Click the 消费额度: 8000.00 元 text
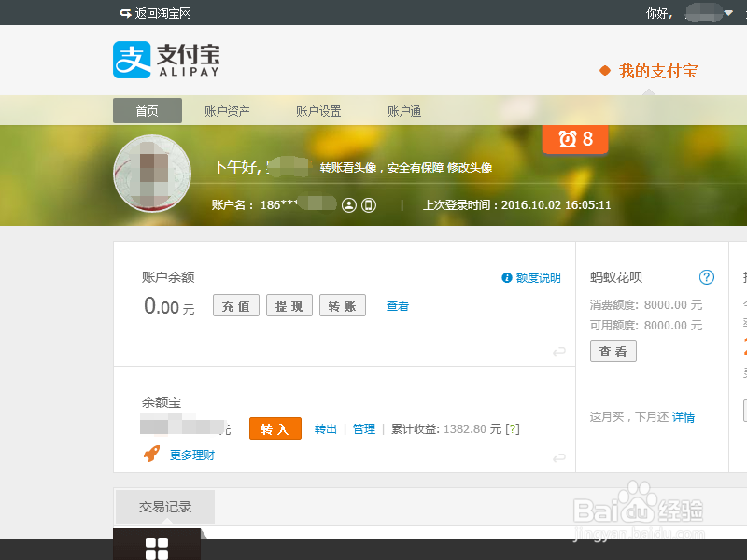Viewport: 747px width, 560px height. tap(646, 305)
